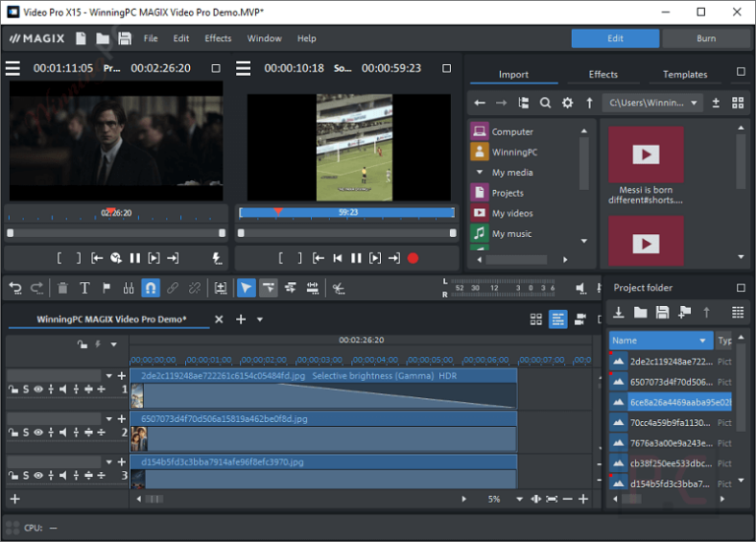Toggle the eye visibility of track 3
This screenshot has height=542, width=756.
38,475
